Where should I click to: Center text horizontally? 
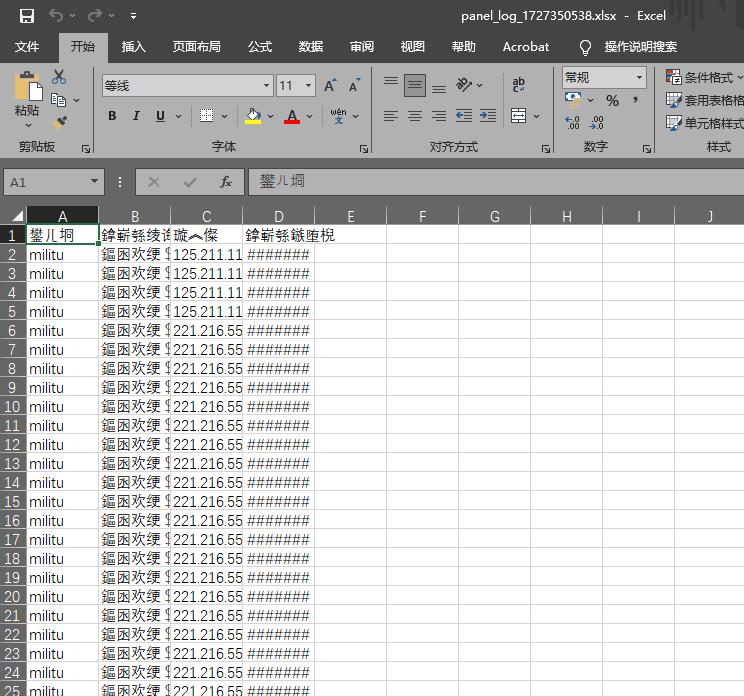[415, 116]
